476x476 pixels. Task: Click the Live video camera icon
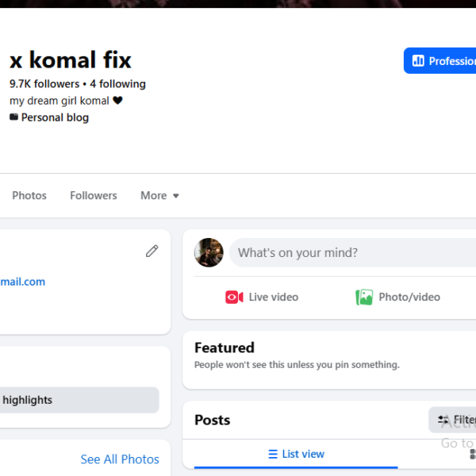click(234, 297)
